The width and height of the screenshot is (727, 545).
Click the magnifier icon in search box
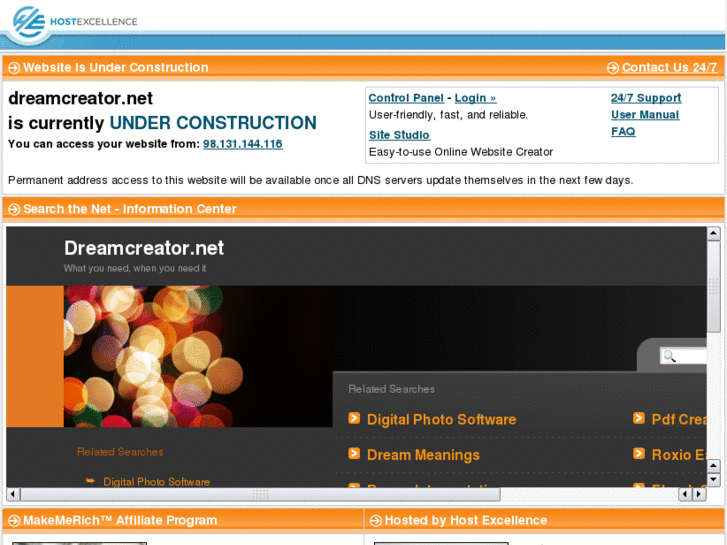click(x=670, y=356)
